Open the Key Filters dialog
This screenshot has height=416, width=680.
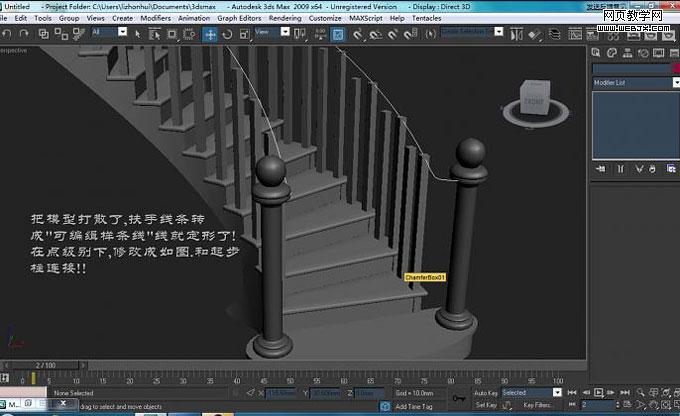pos(537,405)
